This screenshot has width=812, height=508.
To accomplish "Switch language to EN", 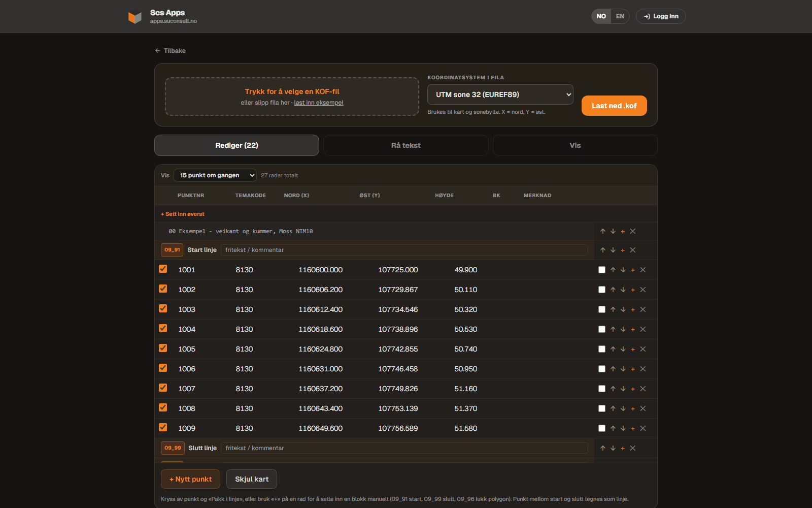I will [620, 16].
